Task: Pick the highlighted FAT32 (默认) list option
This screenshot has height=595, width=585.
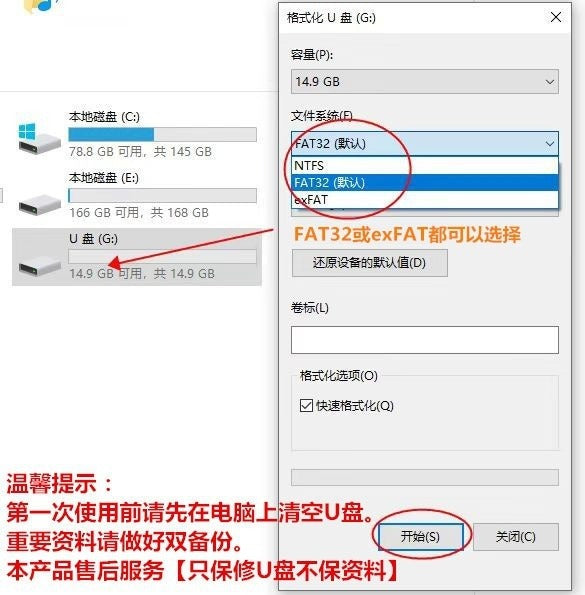Action: click(x=425, y=183)
